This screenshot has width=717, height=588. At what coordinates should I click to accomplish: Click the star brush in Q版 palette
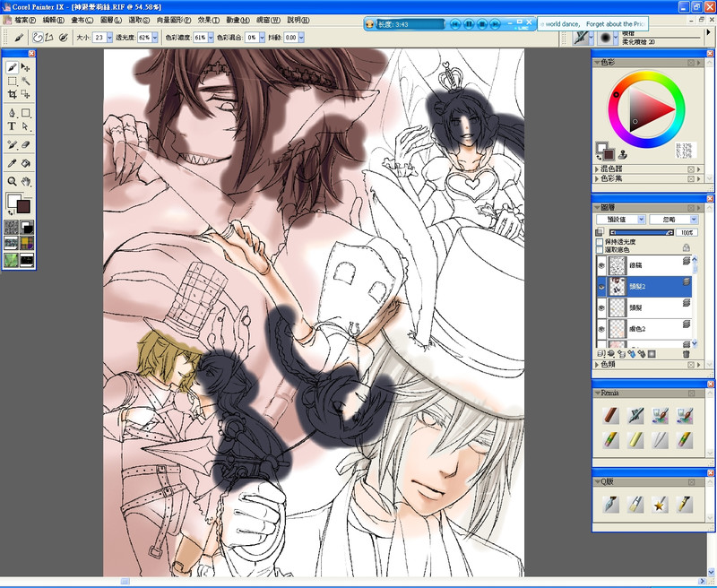[x=660, y=505]
